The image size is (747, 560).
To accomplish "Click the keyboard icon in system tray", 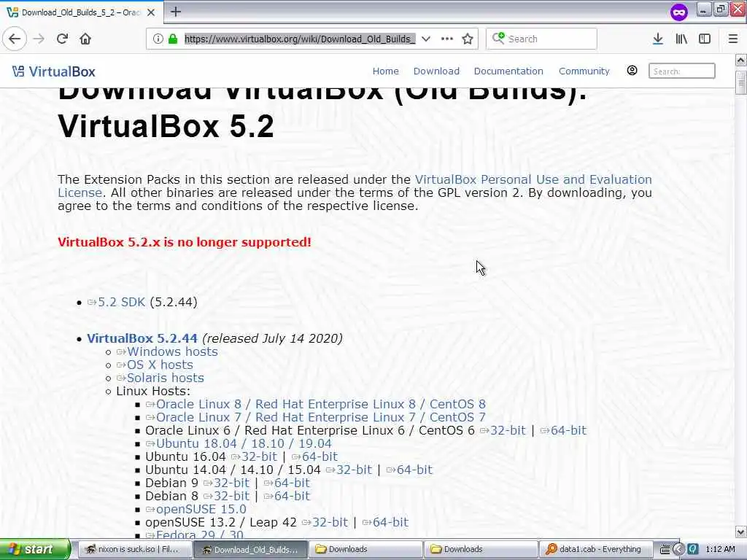I will tap(665, 549).
